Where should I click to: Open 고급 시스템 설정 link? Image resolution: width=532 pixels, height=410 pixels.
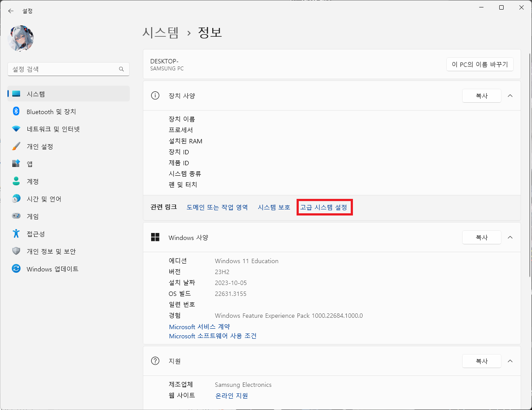point(324,207)
